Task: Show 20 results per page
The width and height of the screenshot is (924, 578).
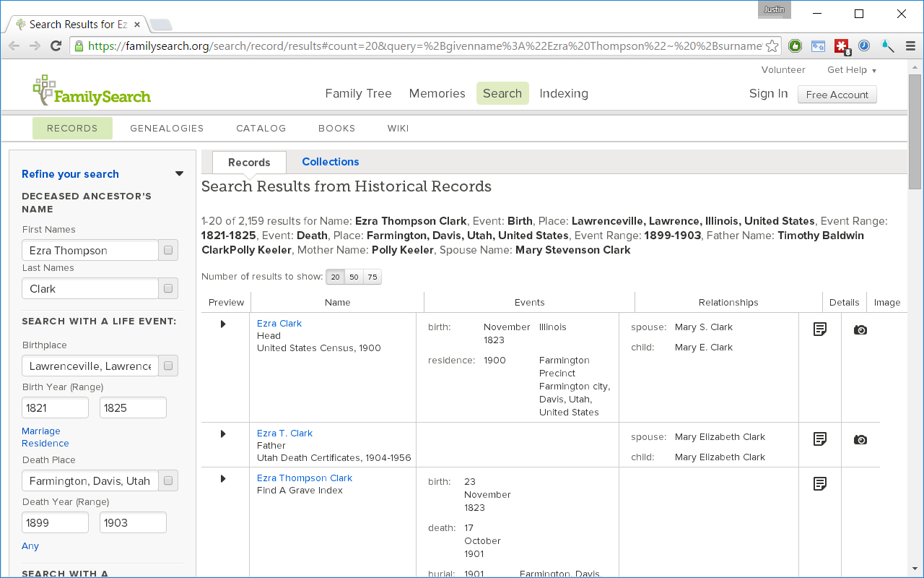Action: click(x=336, y=277)
